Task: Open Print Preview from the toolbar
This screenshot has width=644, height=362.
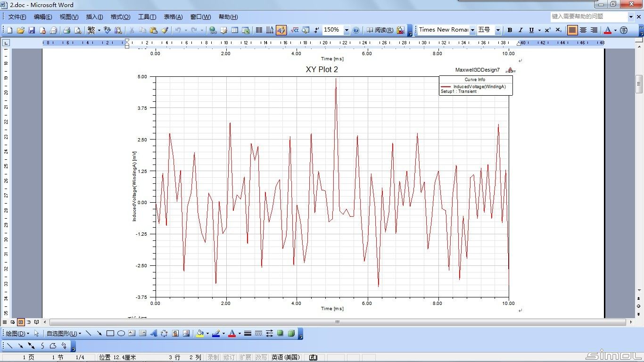Action: point(77,30)
